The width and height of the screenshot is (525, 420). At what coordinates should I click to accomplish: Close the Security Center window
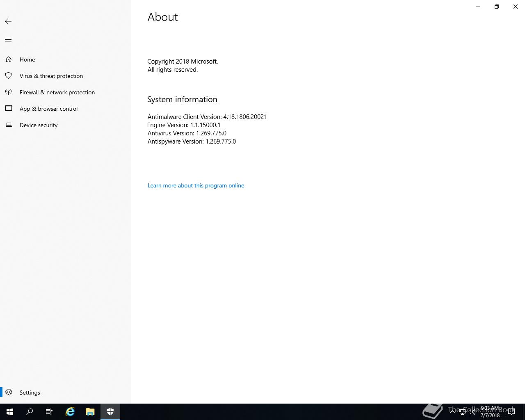coord(516,7)
